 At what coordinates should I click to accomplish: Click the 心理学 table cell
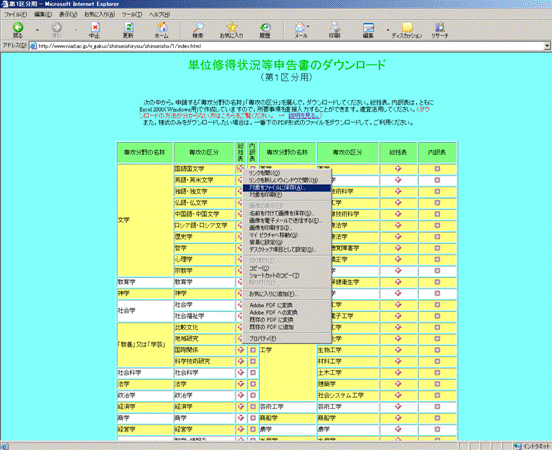point(204,260)
